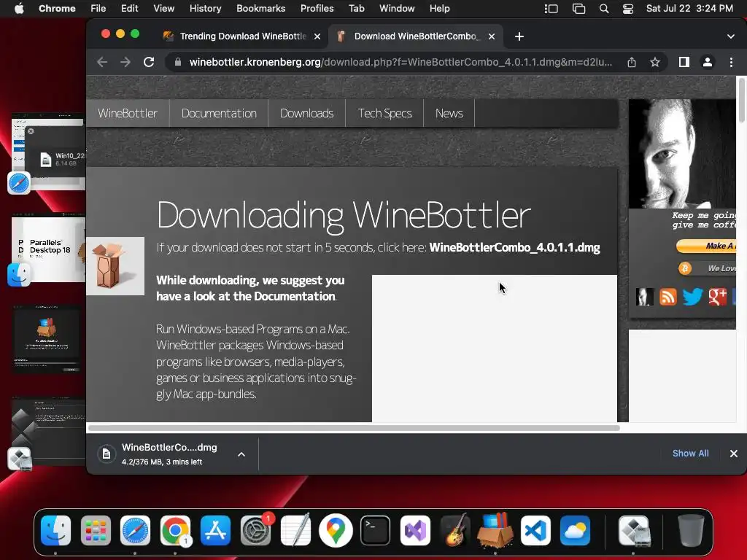
Task: Open the tab search dropdown chevron
Action: click(x=731, y=36)
